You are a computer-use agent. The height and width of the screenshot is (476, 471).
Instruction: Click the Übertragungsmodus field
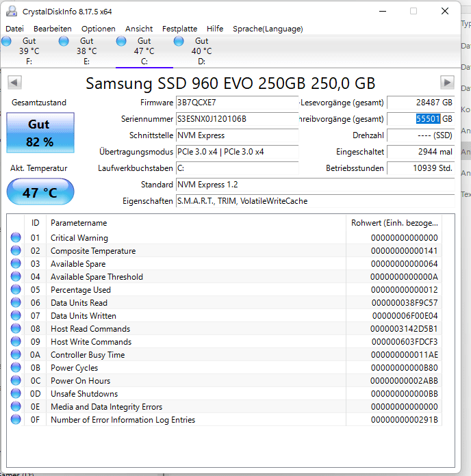237,152
